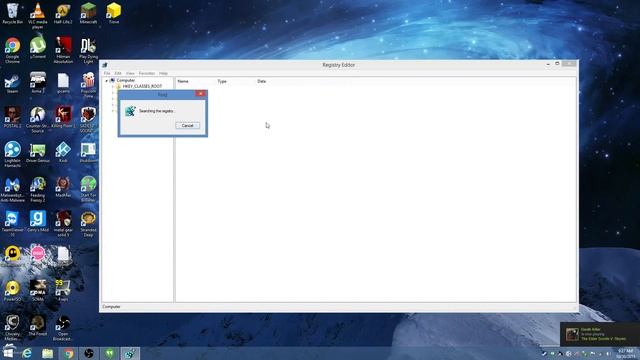The image size is (640, 360).
Task: Launch the yellow cube Trove shortcut
Action: tap(113, 13)
